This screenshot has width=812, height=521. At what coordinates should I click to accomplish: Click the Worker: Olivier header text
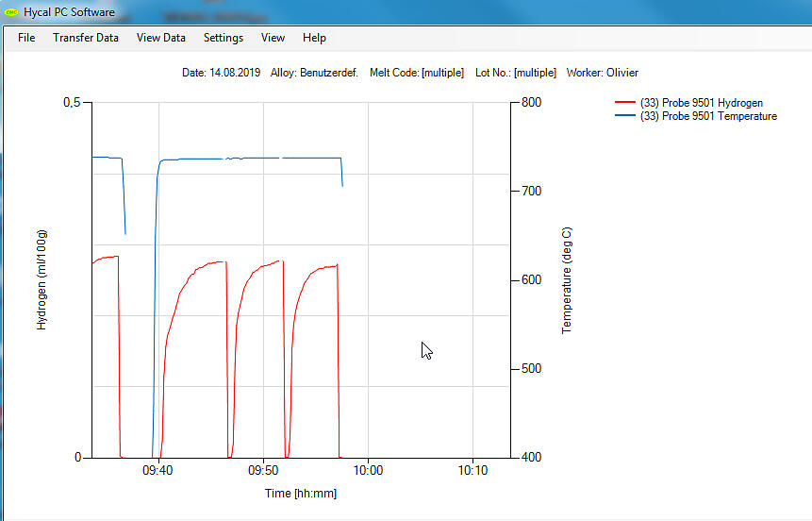(x=602, y=73)
